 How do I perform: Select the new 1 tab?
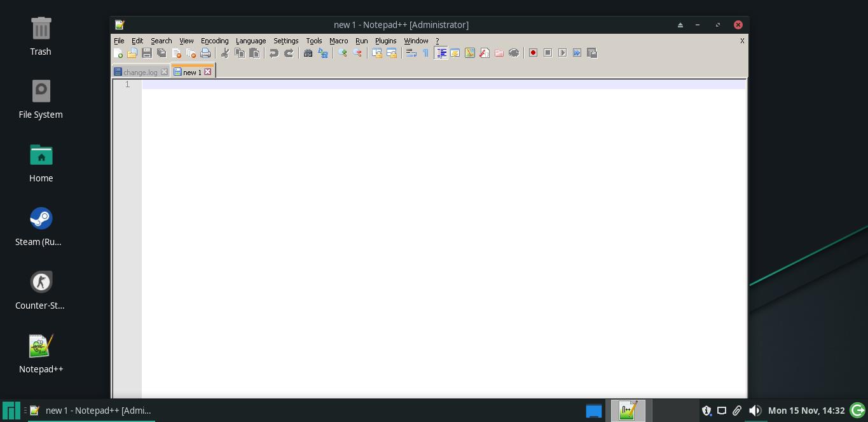192,72
